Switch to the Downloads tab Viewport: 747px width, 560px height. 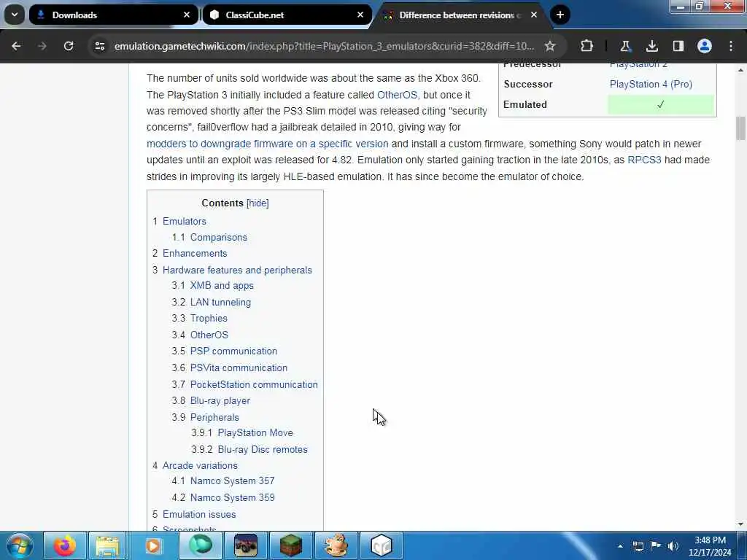pos(113,15)
